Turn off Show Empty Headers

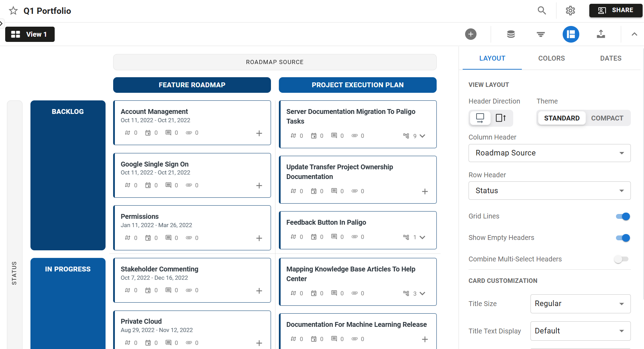(x=622, y=238)
